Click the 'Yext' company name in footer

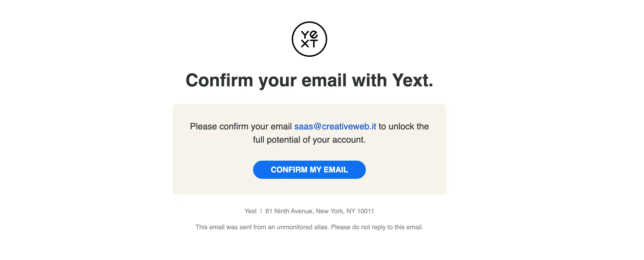click(251, 211)
